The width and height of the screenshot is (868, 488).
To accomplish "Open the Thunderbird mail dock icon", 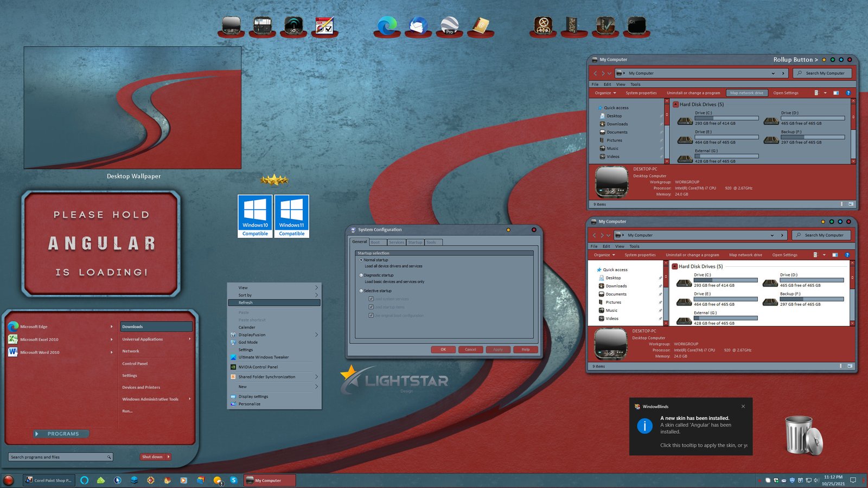I will (418, 25).
